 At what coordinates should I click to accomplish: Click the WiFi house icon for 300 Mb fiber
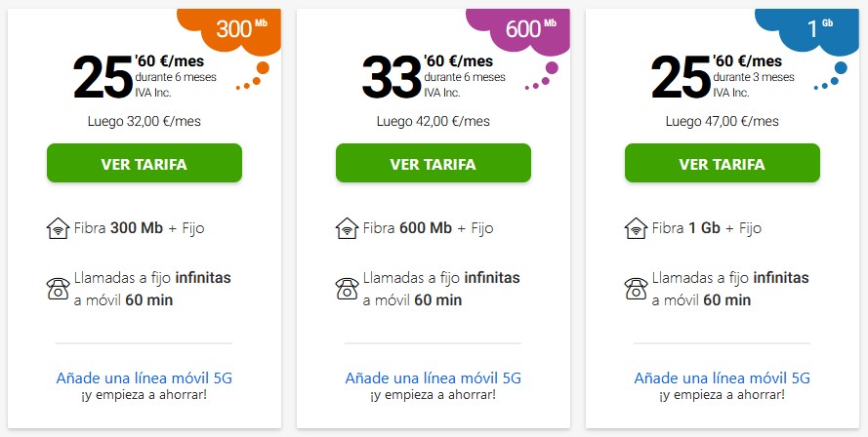[x=58, y=228]
